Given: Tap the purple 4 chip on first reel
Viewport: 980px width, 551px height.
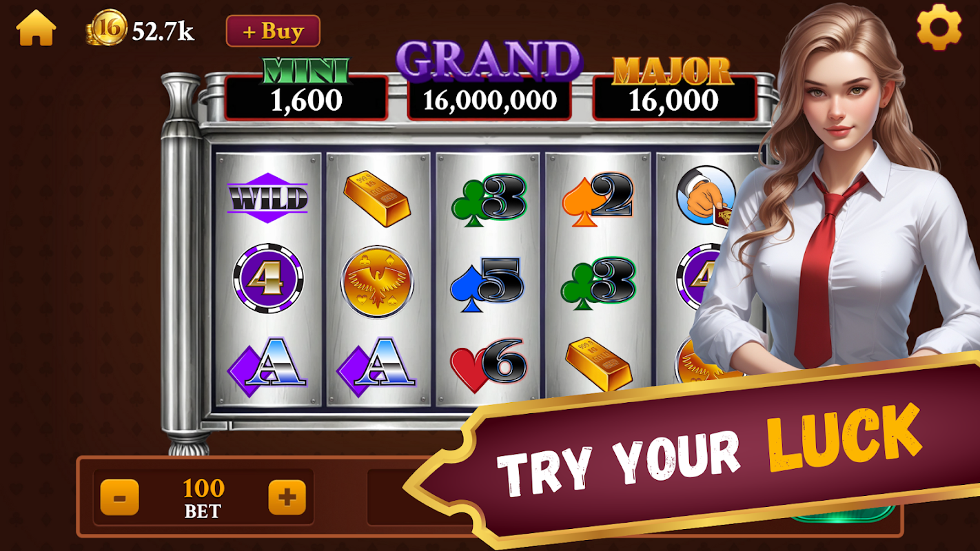Looking at the screenshot, I should click(268, 278).
